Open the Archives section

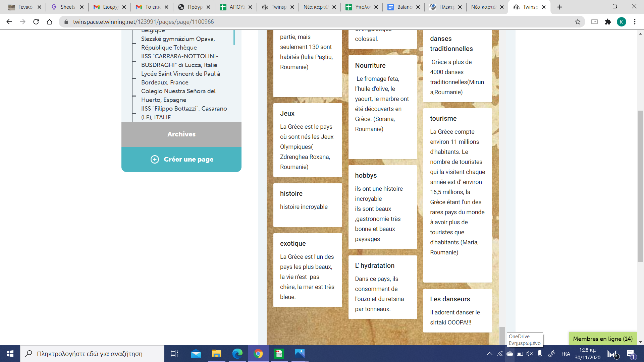[x=181, y=134]
